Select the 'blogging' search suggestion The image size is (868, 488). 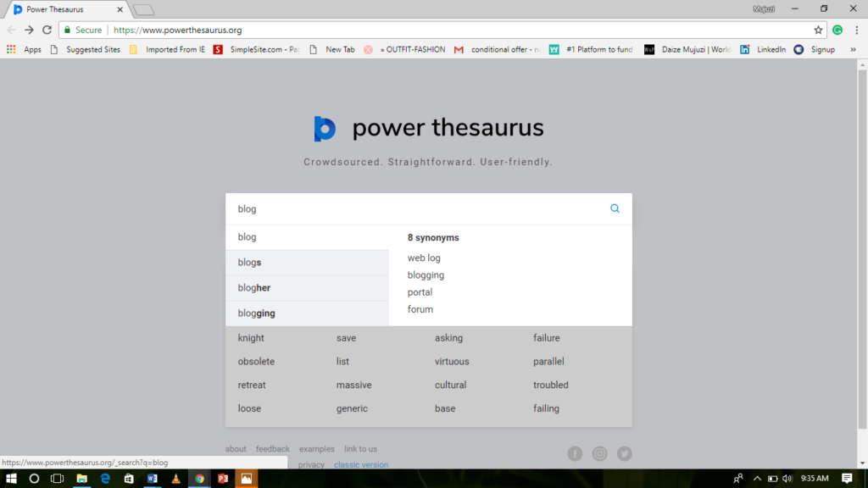(257, 313)
